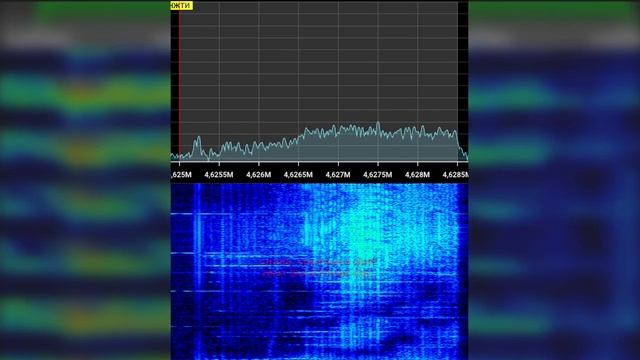Click the '4,627M' frequency axis label
The image size is (640, 360).
(338, 175)
